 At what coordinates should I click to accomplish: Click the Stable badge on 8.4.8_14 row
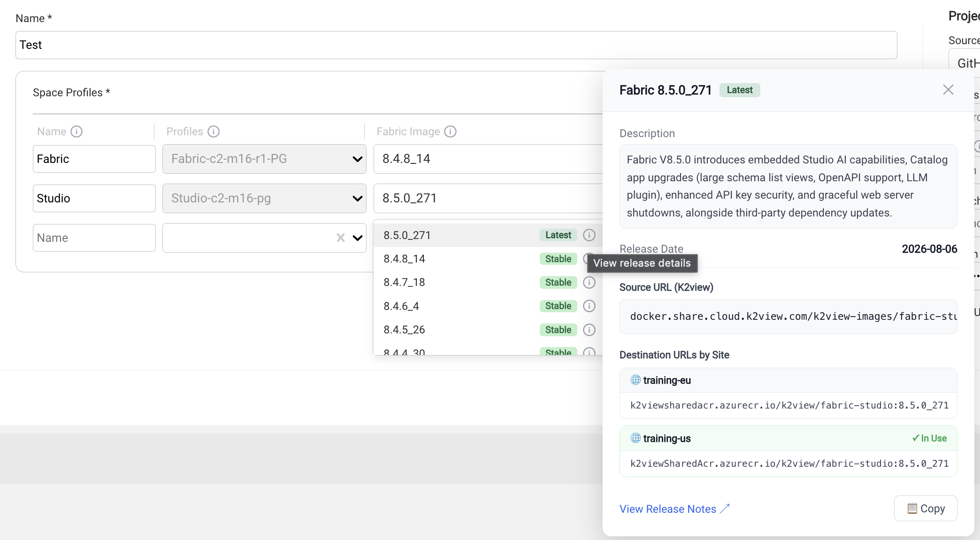point(558,259)
